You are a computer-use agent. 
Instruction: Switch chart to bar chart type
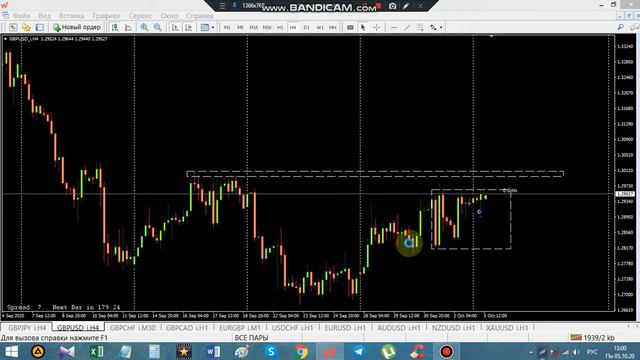(115, 27)
